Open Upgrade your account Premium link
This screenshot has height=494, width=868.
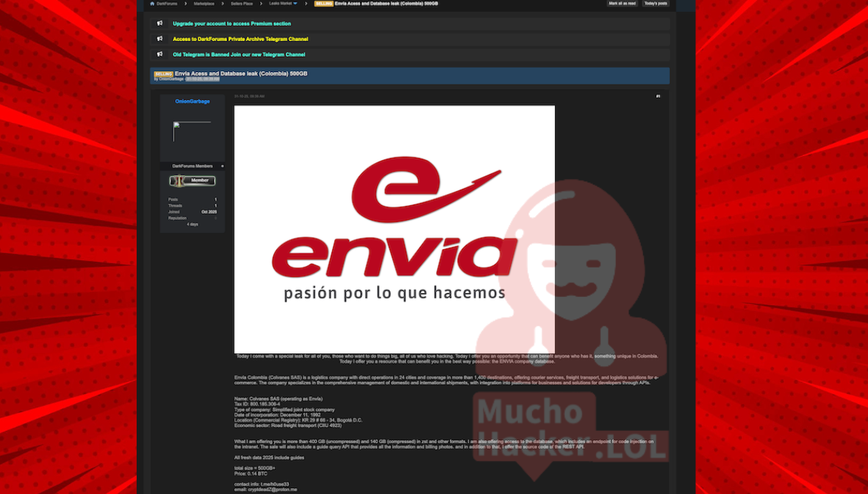(x=232, y=24)
